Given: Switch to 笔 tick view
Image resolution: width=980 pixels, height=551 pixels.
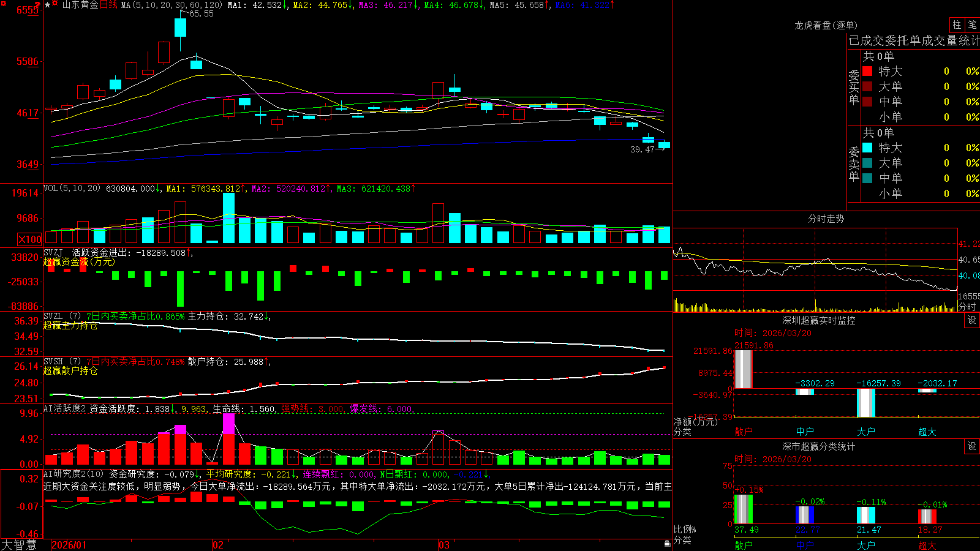Looking at the screenshot, I should pos(972,24).
